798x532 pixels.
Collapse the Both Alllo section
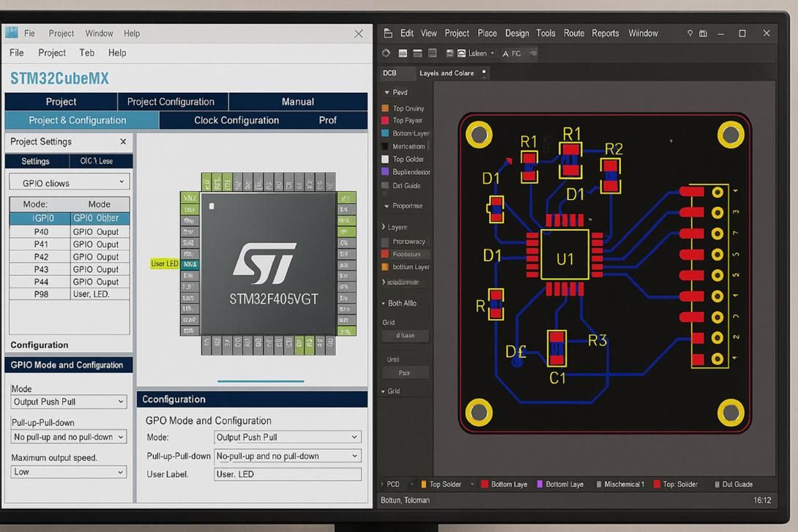pyautogui.click(x=383, y=303)
